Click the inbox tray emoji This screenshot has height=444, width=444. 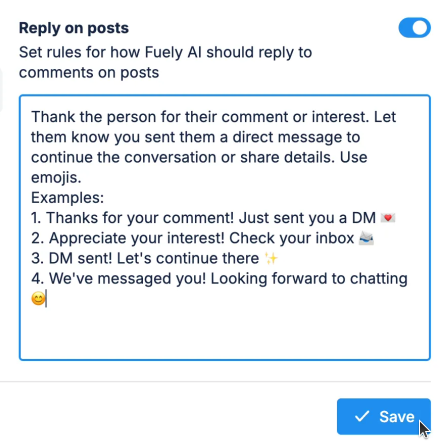pos(366,238)
